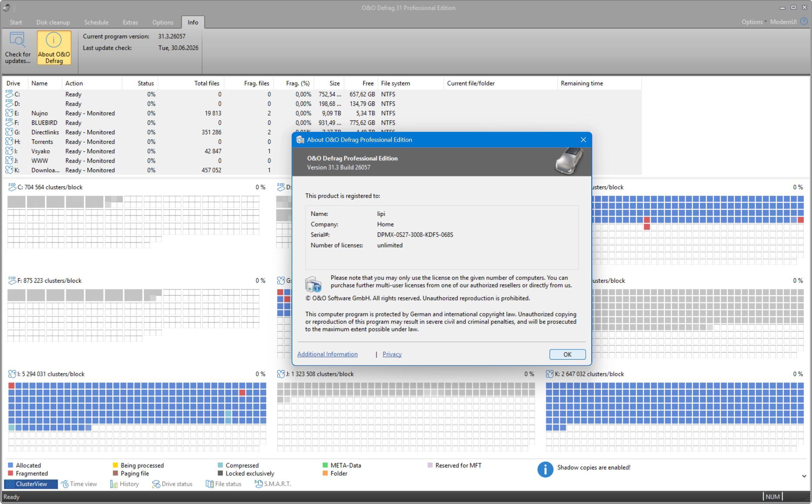Screen dimensions: 812x504
Task: Close the About O&O Defrag dialog
Action: pos(583,140)
